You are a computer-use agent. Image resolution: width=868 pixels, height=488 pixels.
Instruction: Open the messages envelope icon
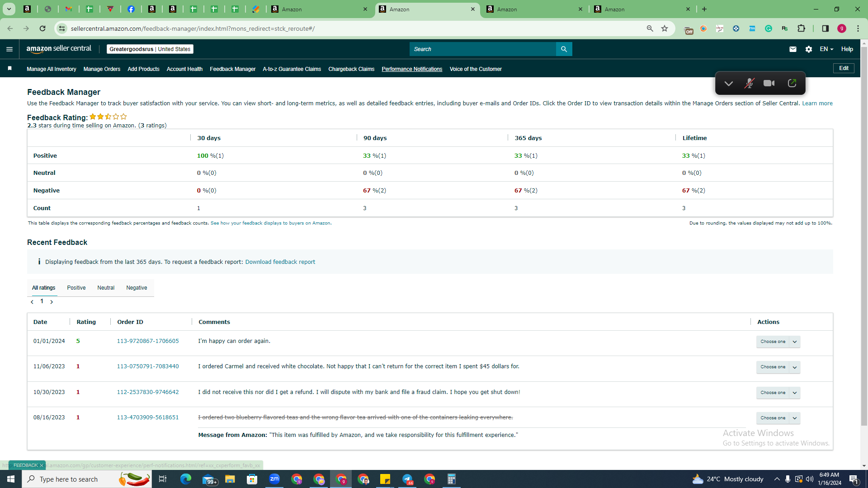tap(793, 49)
